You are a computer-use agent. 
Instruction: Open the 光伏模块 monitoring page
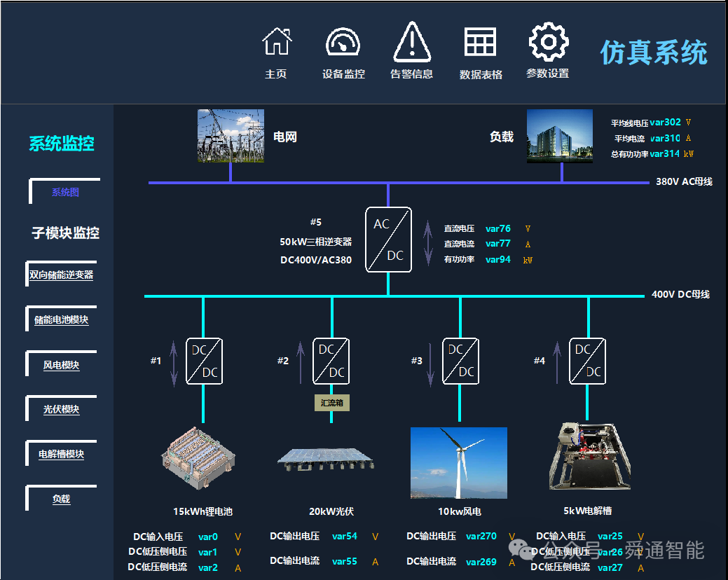pos(62,408)
